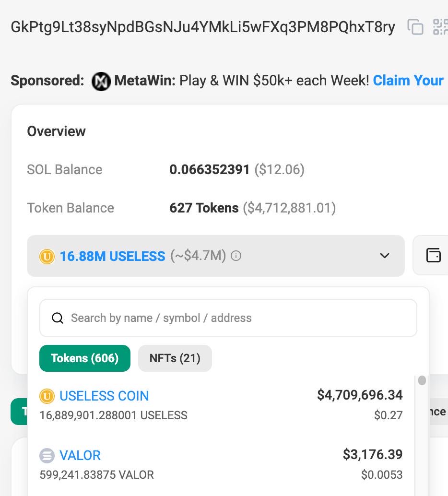The height and width of the screenshot is (496, 448).
Task: Click the VALOR token icon
Action: [47, 455]
